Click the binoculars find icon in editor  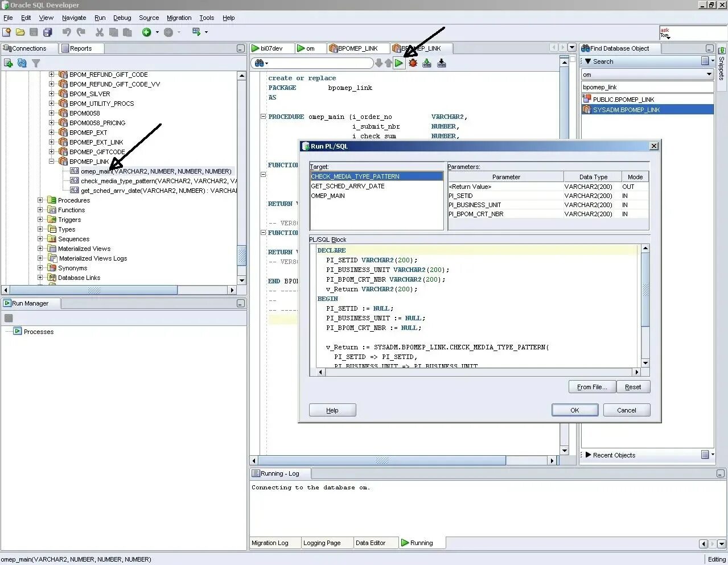tap(259, 63)
